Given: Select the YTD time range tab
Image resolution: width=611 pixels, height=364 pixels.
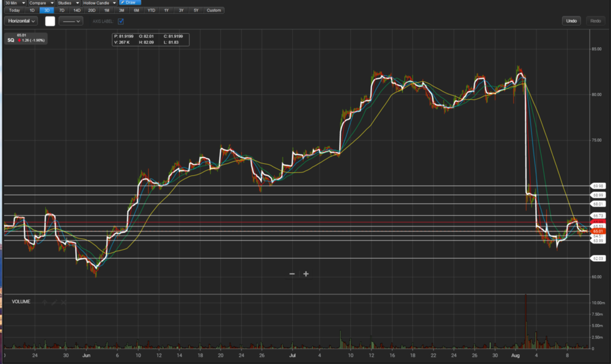Looking at the screenshot, I should (151, 10).
